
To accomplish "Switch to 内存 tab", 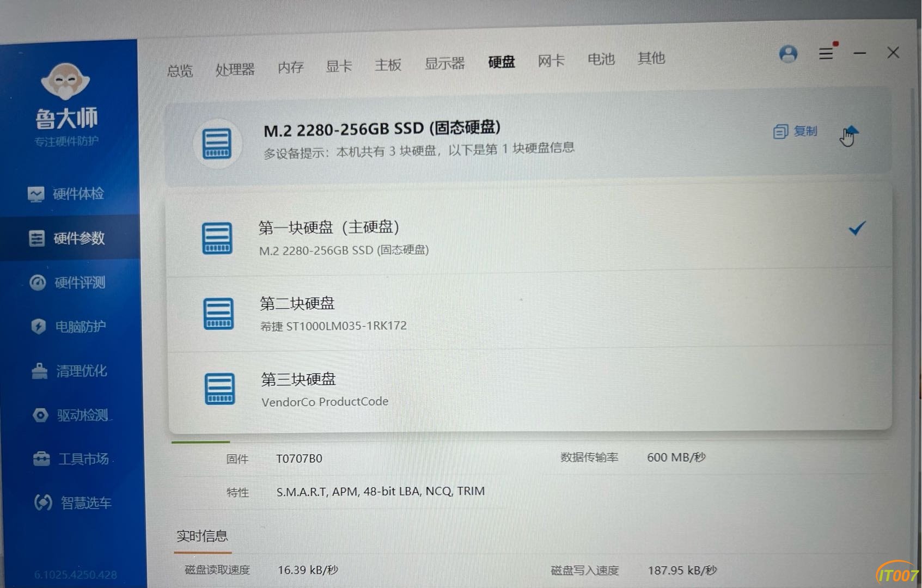I will (x=290, y=68).
